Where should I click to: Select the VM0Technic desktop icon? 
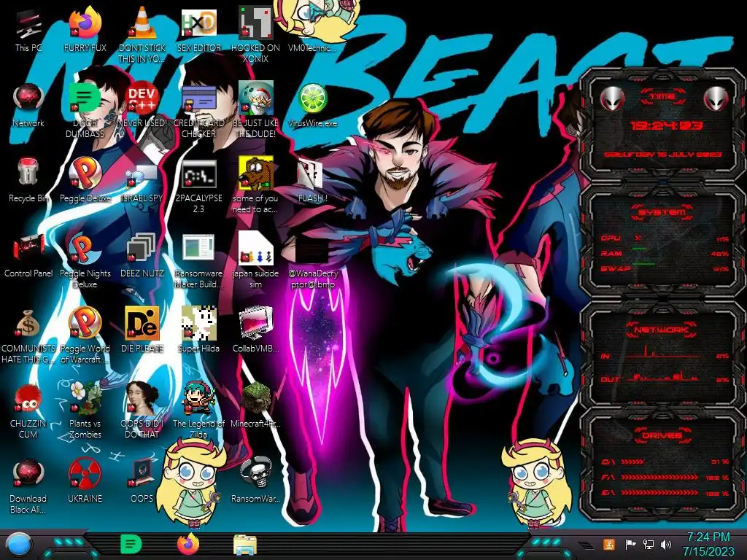click(x=312, y=26)
